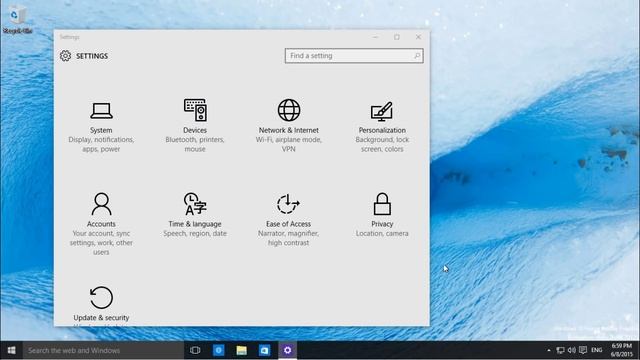This screenshot has width=640, height=360.
Task: Click the "Devices" label text
Action: coord(195,130)
